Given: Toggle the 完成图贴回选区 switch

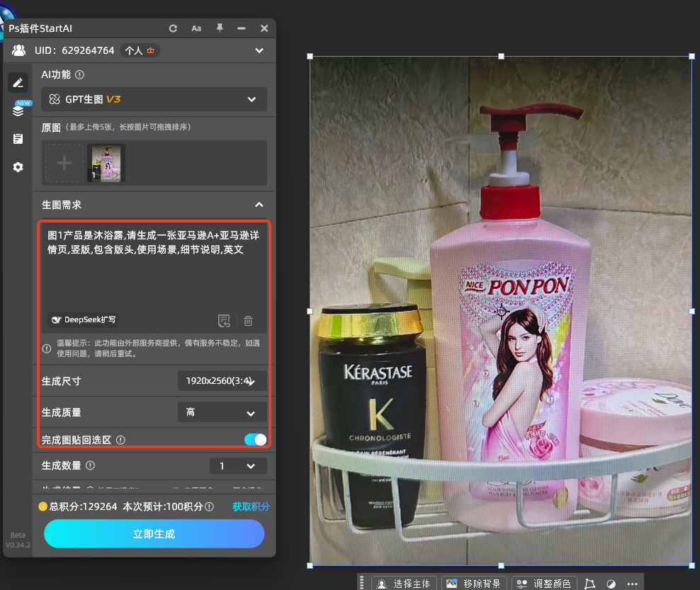Looking at the screenshot, I should point(255,440).
